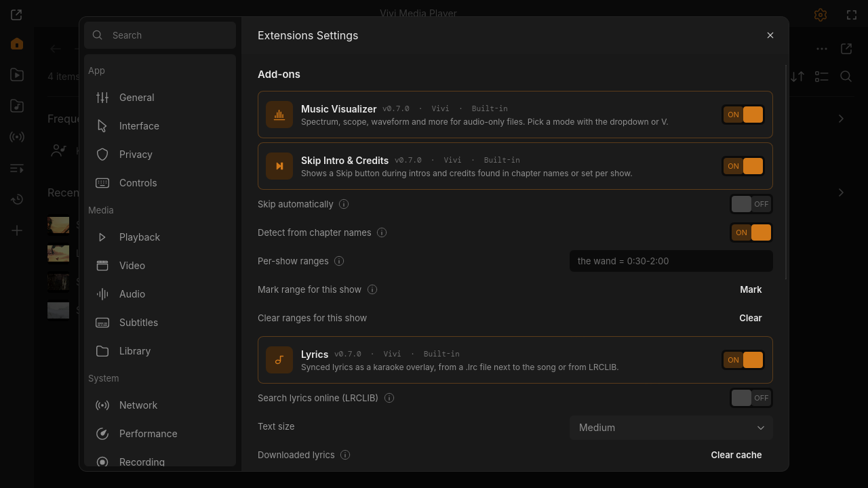
Task: Open Video settings category
Action: 160,266
